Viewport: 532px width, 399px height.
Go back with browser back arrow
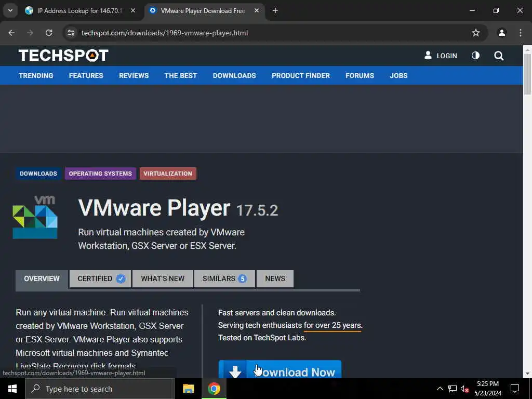[x=11, y=33]
